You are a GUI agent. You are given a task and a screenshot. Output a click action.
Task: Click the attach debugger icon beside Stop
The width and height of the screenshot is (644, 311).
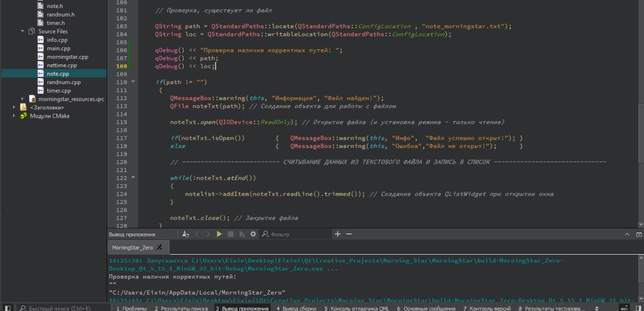click(x=242, y=234)
